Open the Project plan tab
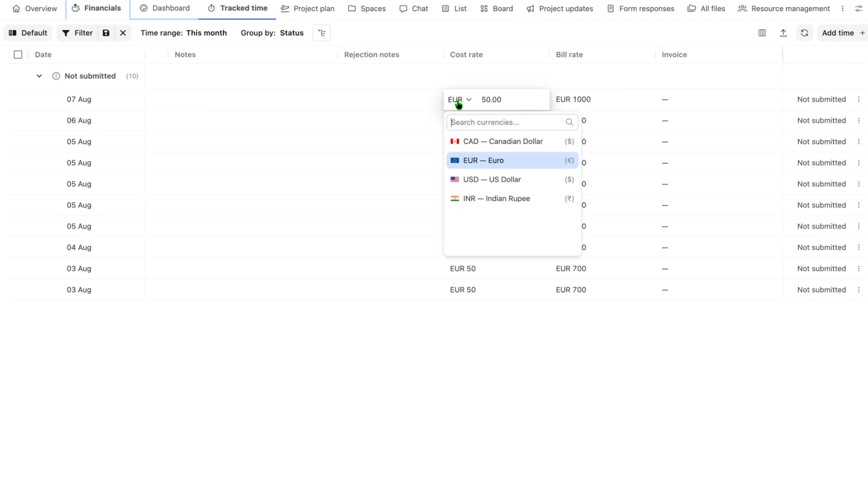This screenshot has height=485, width=868. click(x=308, y=9)
